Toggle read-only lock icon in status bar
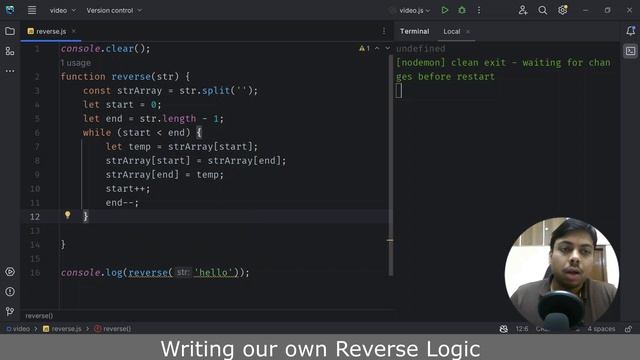 [629, 329]
